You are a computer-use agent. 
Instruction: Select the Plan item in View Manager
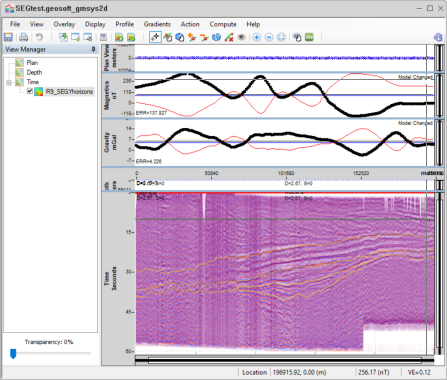(x=32, y=63)
